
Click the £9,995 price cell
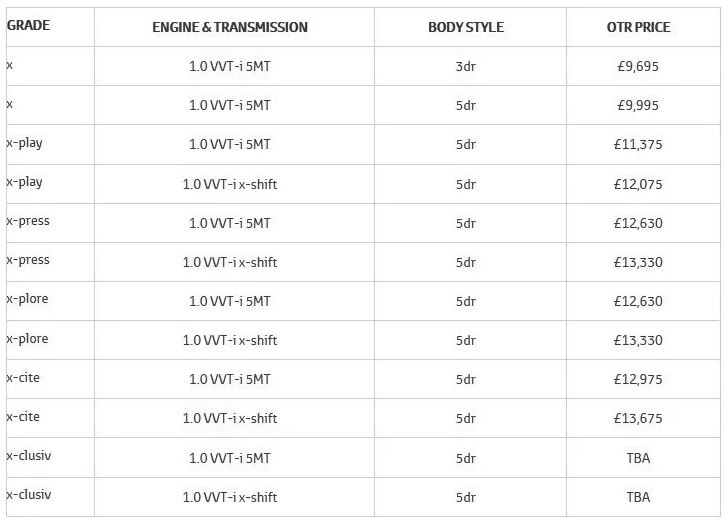click(x=638, y=105)
